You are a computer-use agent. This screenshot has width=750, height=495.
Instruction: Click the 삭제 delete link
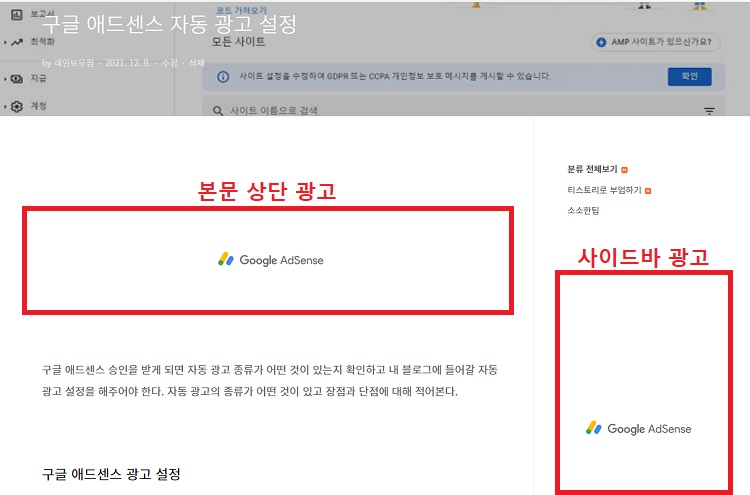(x=196, y=63)
